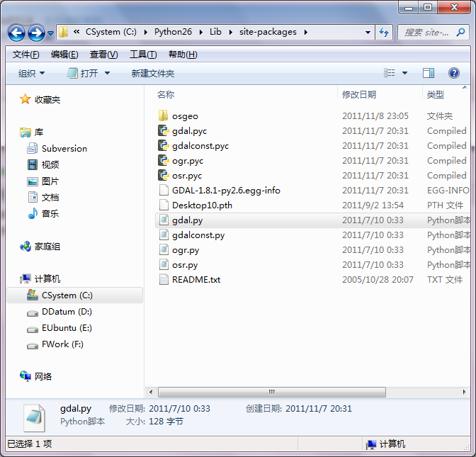Navigate to Python26 in address bar
The image size is (476, 457).
pyautogui.click(x=173, y=32)
